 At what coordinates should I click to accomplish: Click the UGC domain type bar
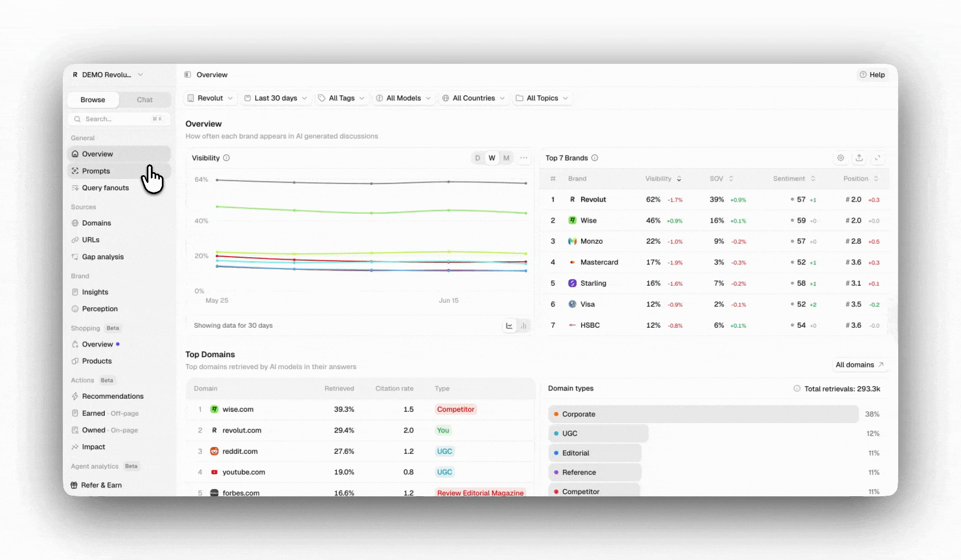click(x=598, y=433)
